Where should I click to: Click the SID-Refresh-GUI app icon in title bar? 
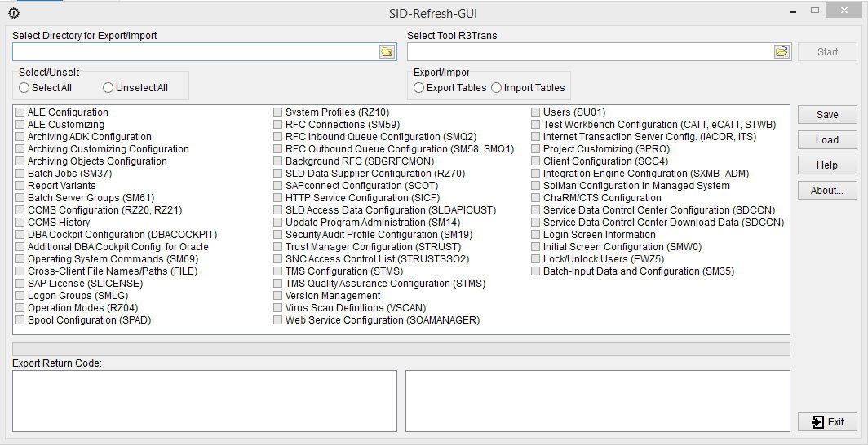13,13
